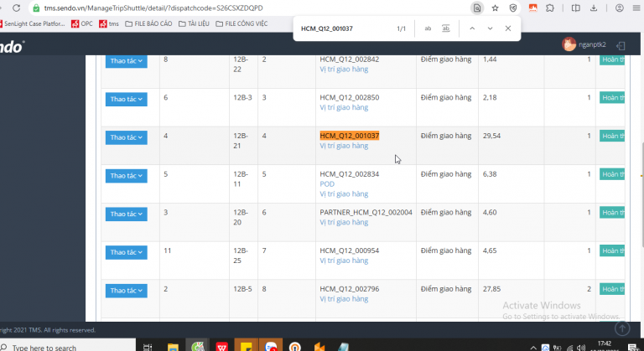Open the OPC bookmark
Image resolution: width=644 pixels, height=351 pixels.
82,23
